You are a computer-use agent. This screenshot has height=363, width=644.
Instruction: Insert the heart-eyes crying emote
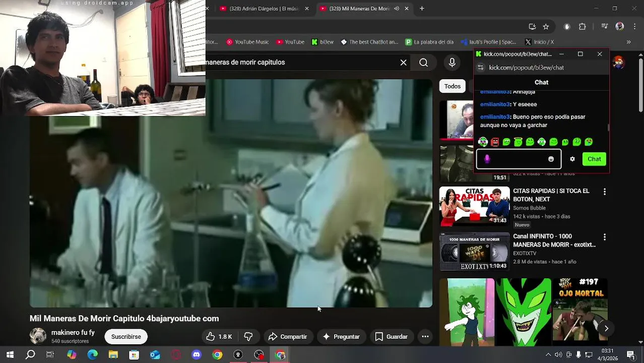point(589,142)
